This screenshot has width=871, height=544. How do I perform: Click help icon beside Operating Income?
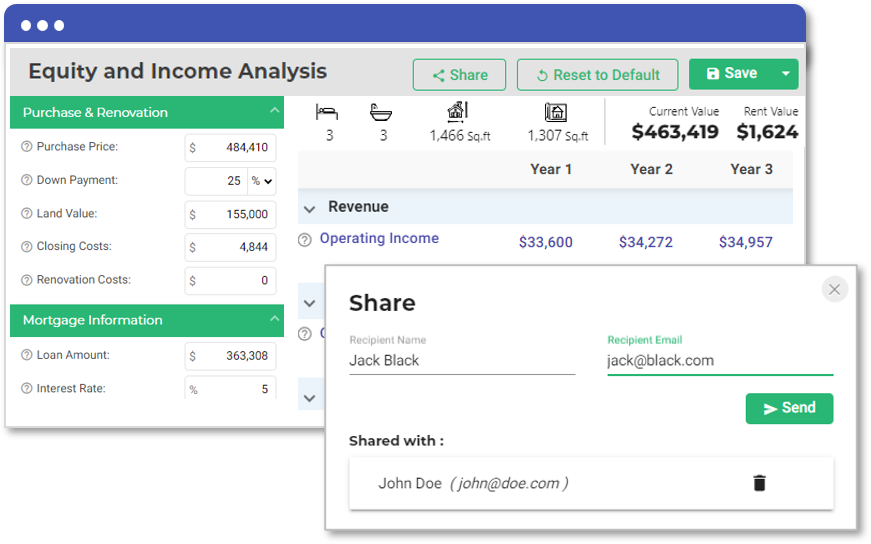pos(304,240)
